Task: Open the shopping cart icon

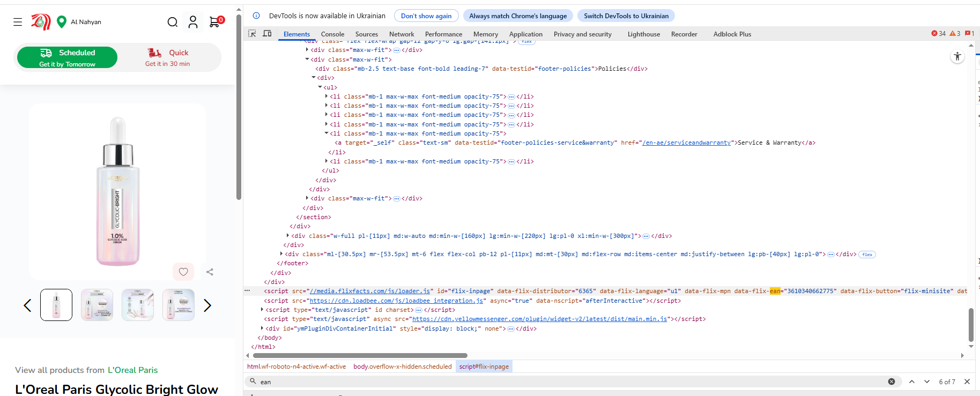Action: tap(215, 21)
